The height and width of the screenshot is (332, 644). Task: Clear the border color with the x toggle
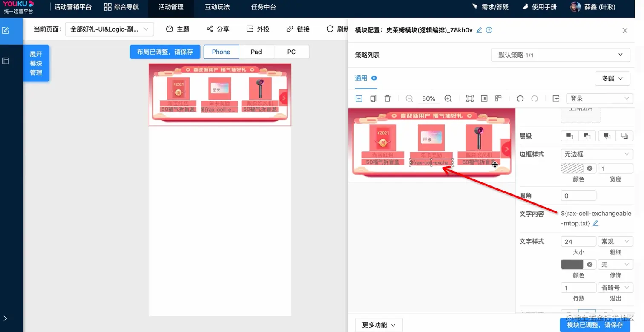click(x=590, y=168)
